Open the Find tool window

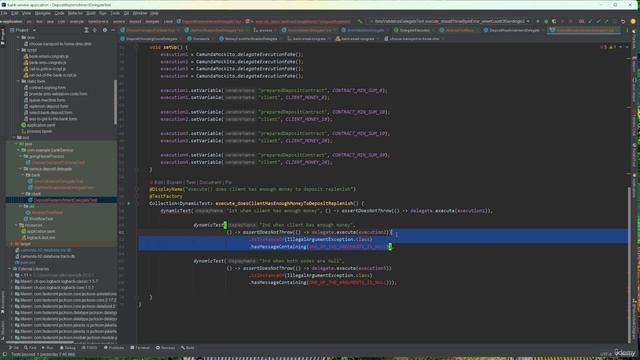pos(30,348)
